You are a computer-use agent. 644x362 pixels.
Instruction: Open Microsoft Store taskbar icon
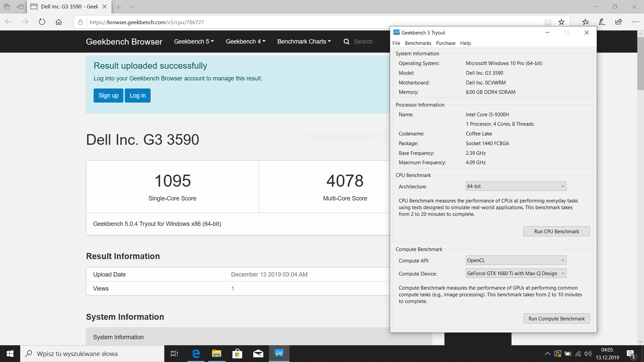pos(237,354)
